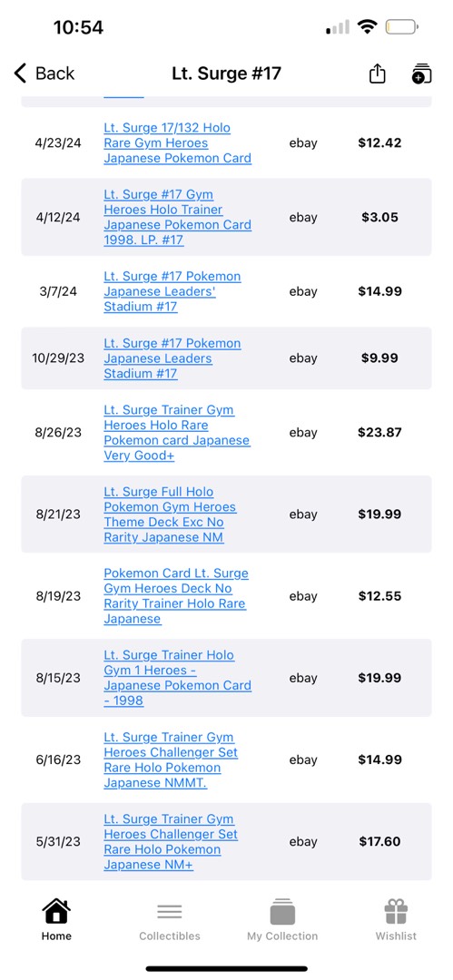Tap the battery status icon
Image resolution: width=453 pixels, height=980 pixels.
coord(401,27)
